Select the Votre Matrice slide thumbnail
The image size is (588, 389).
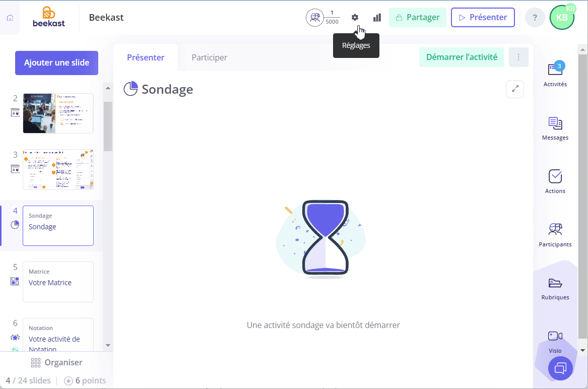click(58, 282)
